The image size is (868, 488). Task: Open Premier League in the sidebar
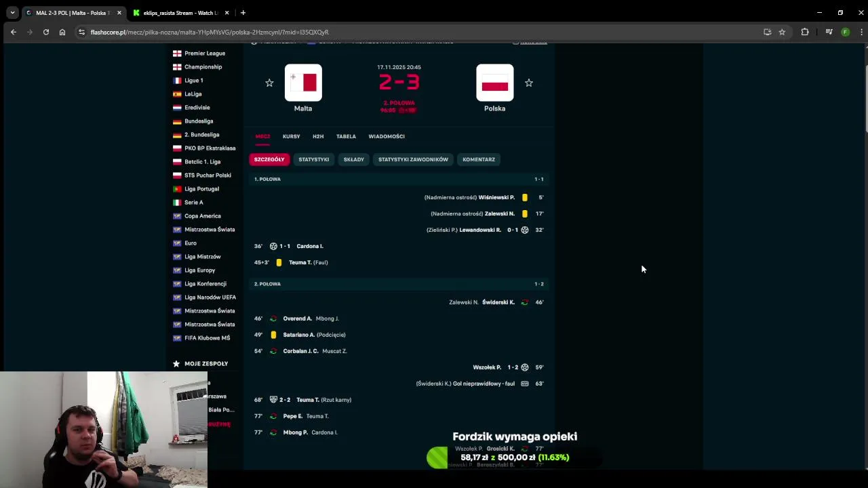pos(205,53)
